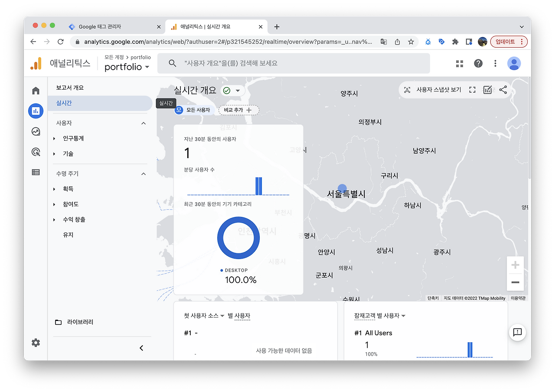Open the Help question-mark icon
The height and width of the screenshot is (392, 555).
click(478, 63)
